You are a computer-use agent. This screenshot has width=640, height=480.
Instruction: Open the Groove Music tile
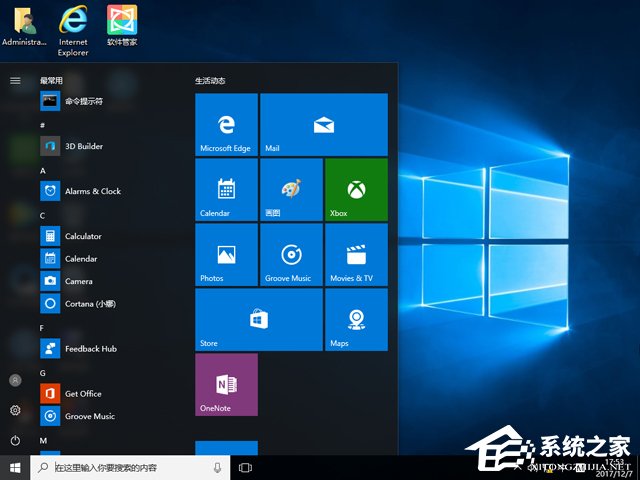pyautogui.click(x=290, y=254)
